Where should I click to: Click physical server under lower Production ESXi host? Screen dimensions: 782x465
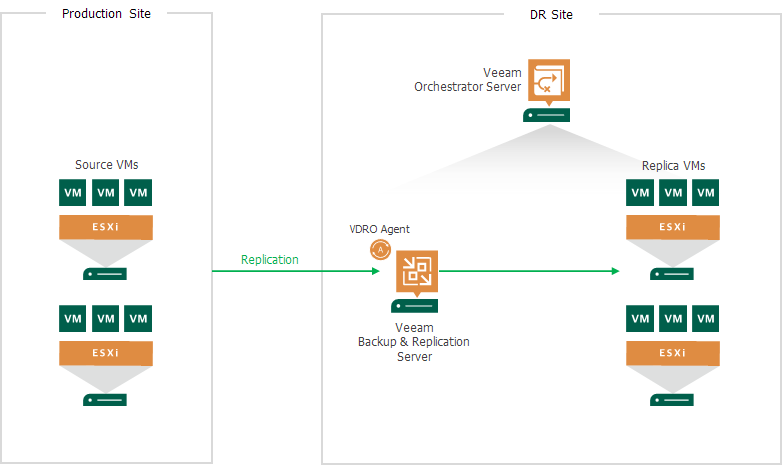[x=105, y=400]
